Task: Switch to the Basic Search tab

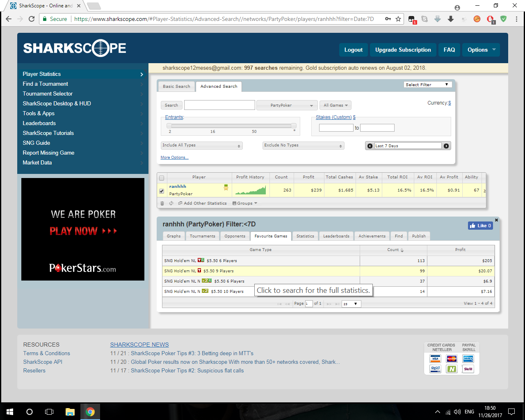Action: 176,87
